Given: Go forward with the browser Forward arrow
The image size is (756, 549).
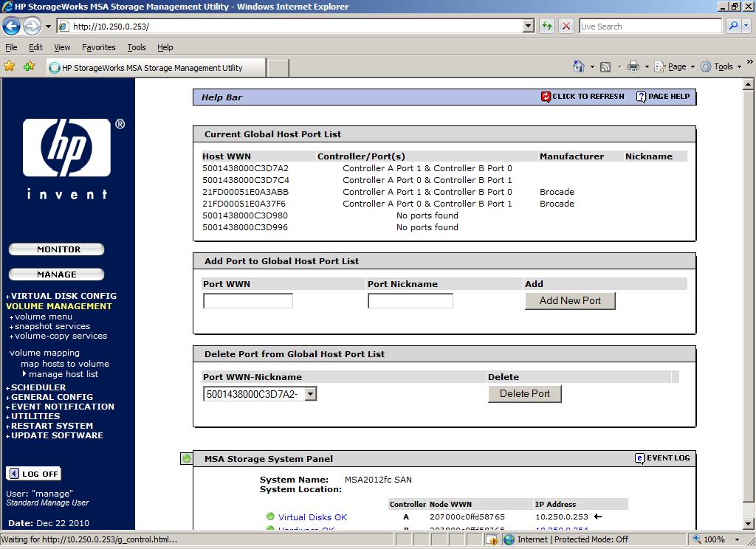Looking at the screenshot, I should (32, 26).
